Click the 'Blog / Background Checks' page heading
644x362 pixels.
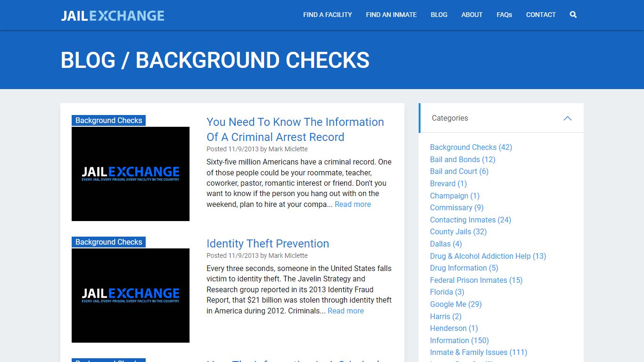click(215, 60)
